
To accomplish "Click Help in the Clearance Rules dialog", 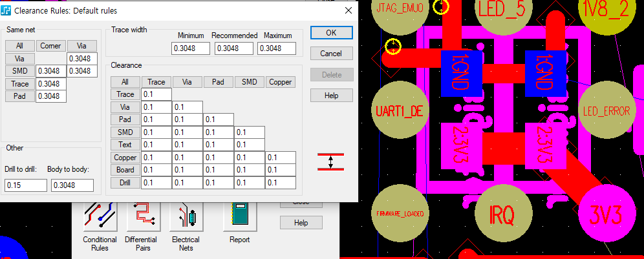I will click(x=331, y=96).
